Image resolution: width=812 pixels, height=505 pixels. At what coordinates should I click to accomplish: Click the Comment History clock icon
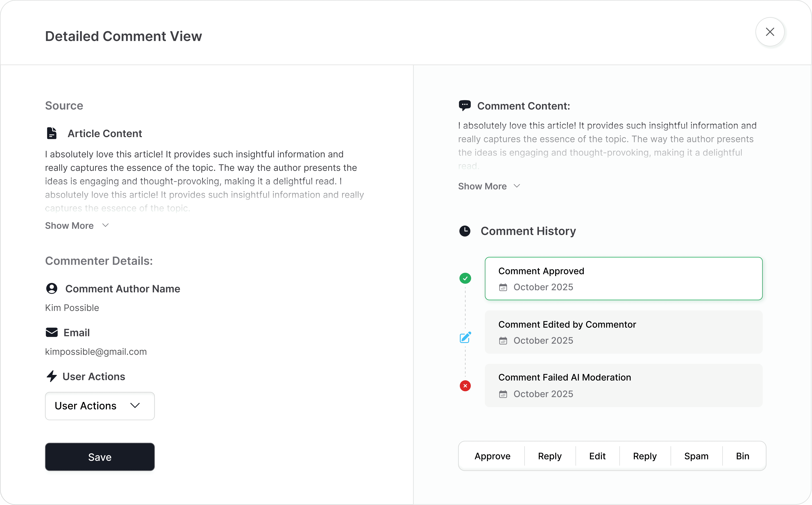click(465, 231)
